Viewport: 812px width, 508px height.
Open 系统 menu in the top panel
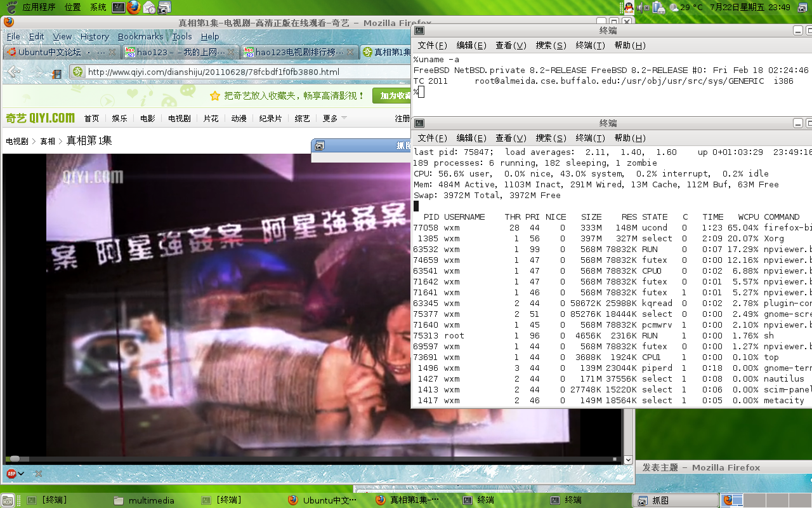(x=98, y=8)
